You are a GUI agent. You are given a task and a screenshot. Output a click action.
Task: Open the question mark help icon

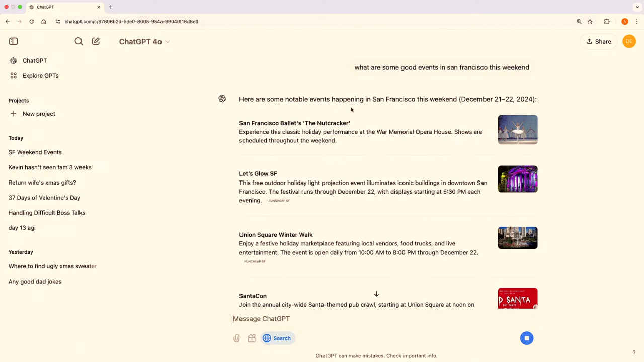(634, 352)
